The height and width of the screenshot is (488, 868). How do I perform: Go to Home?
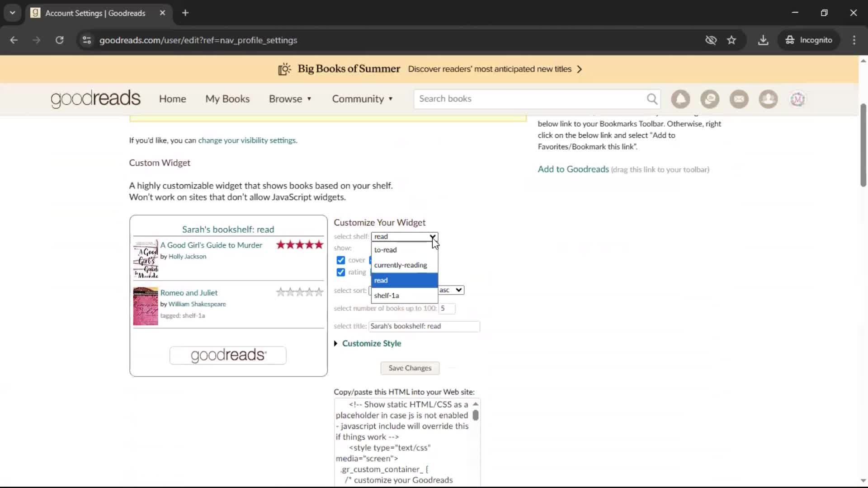pyautogui.click(x=172, y=99)
